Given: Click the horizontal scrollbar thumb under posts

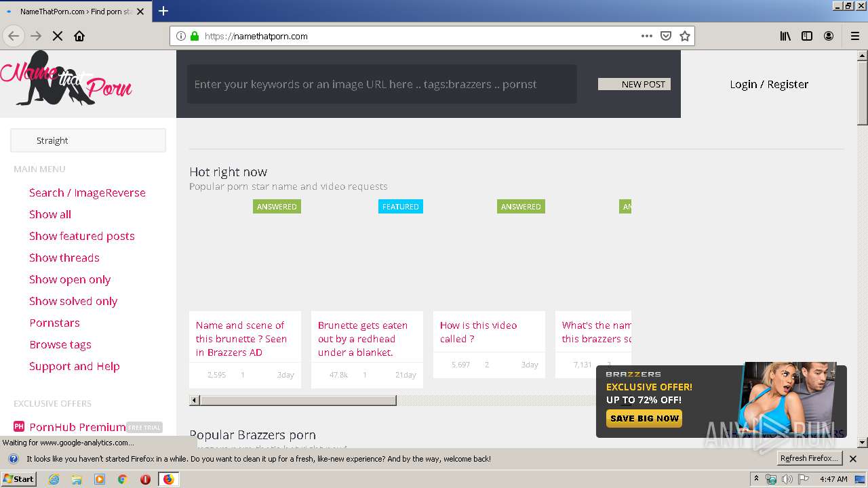Looking at the screenshot, I should [298, 400].
